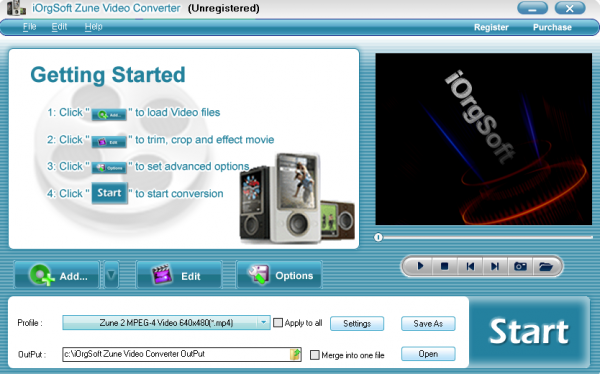Minimize the converter window
600x374 pixels.
(x=532, y=8)
